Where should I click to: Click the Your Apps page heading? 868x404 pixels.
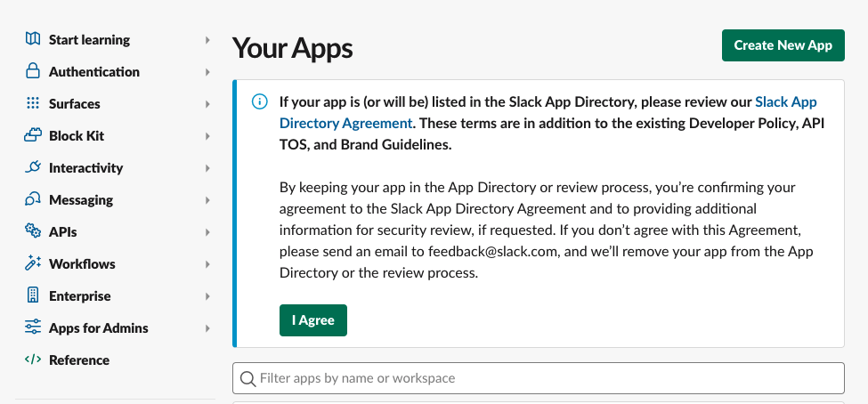click(x=292, y=48)
